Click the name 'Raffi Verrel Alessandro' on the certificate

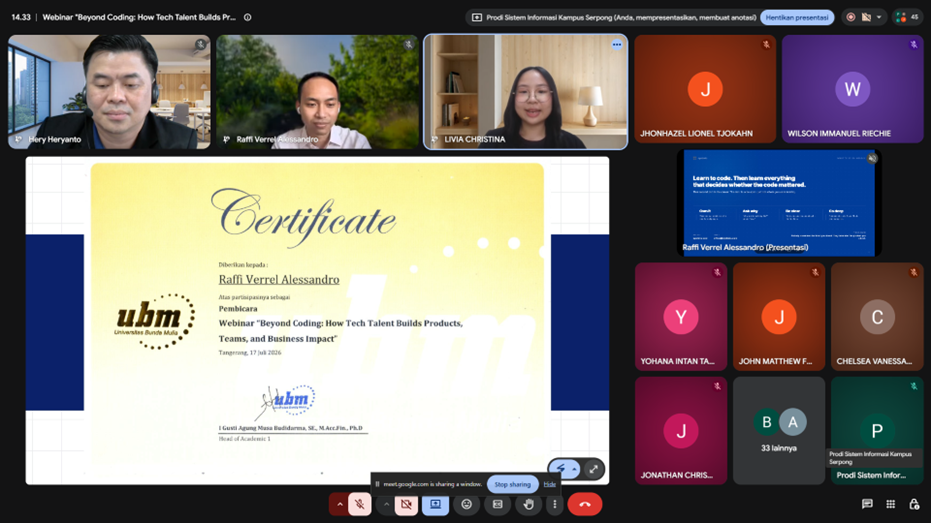coord(279,279)
